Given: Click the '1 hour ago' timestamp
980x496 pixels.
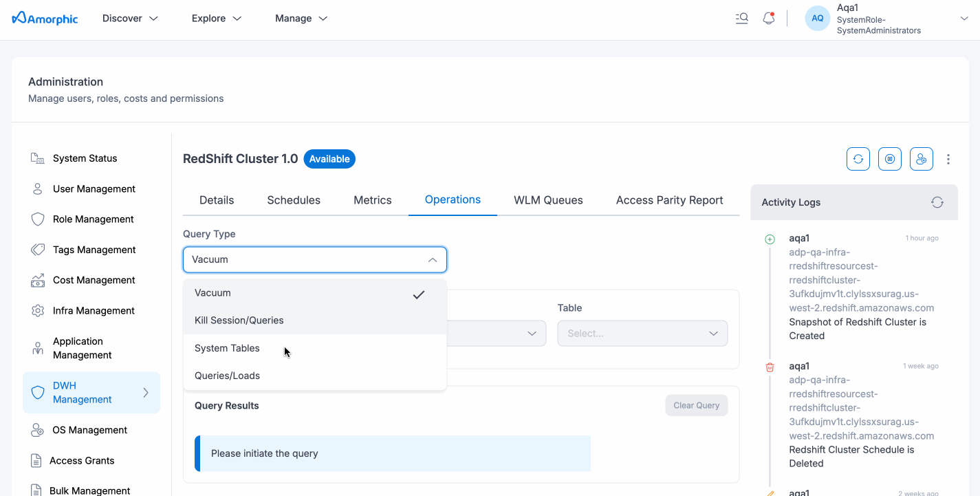Looking at the screenshot, I should tap(922, 238).
